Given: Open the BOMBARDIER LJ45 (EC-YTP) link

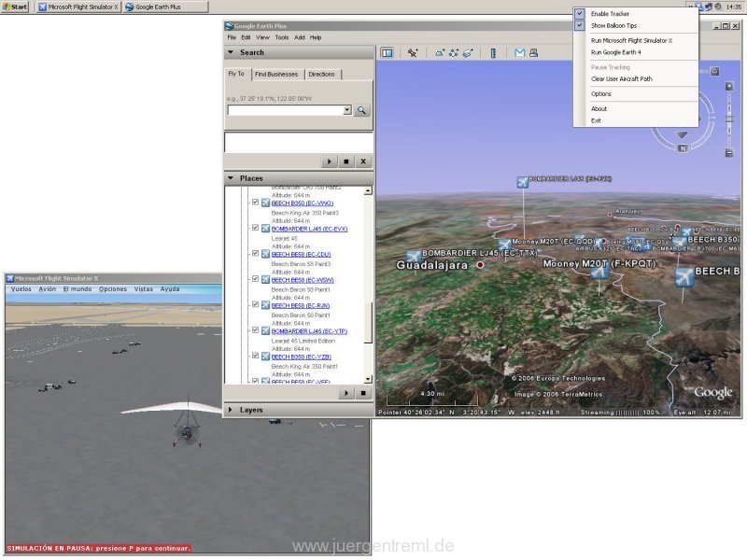Looking at the screenshot, I should pos(309,331).
